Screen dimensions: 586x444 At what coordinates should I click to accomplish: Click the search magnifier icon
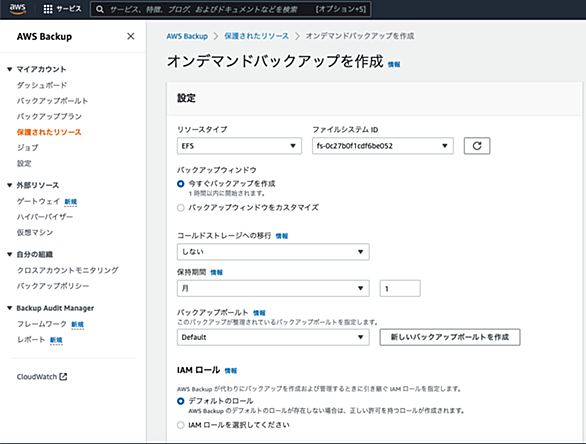point(99,9)
